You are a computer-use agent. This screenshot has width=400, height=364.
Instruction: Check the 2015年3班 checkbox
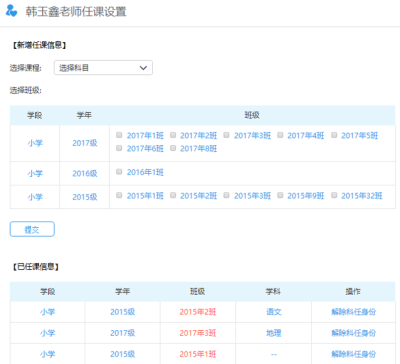coord(226,195)
